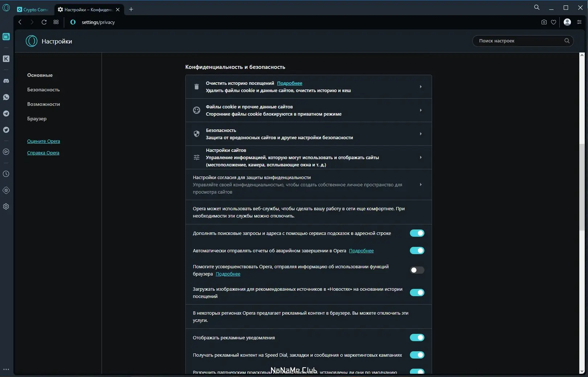Disable address bar search suggestions toggle
The width and height of the screenshot is (588, 377).
point(417,233)
